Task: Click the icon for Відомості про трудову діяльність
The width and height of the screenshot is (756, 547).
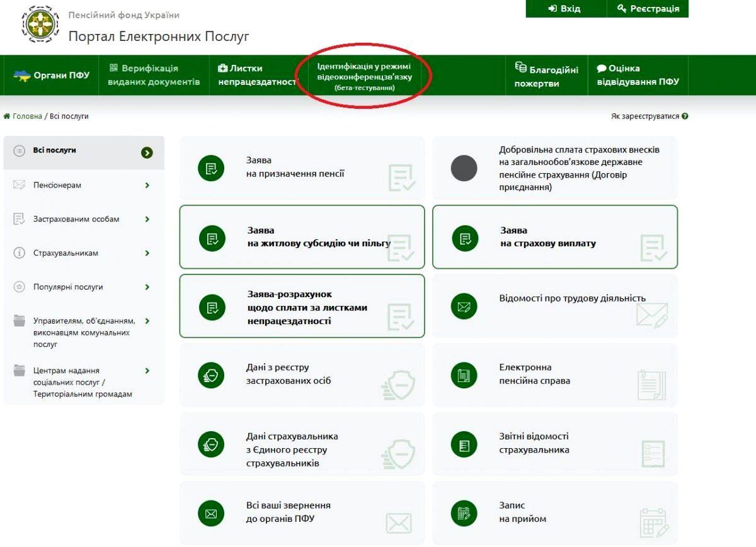Action: coord(464,307)
